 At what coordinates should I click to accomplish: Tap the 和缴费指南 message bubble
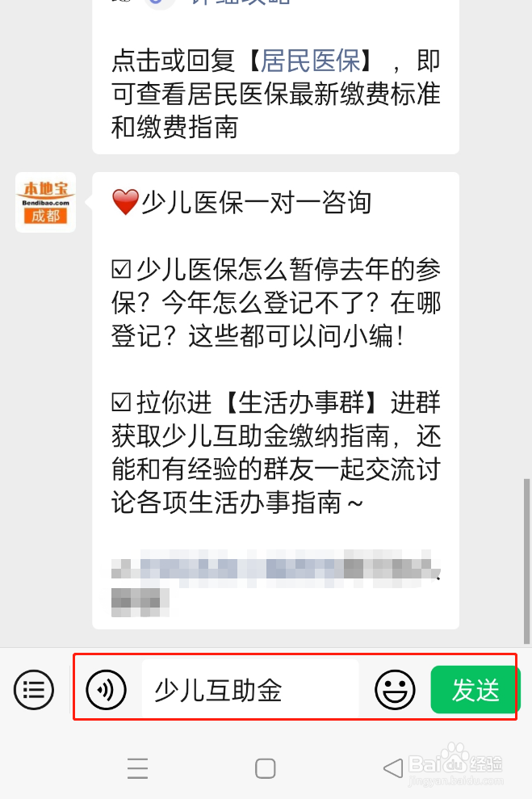(x=275, y=77)
